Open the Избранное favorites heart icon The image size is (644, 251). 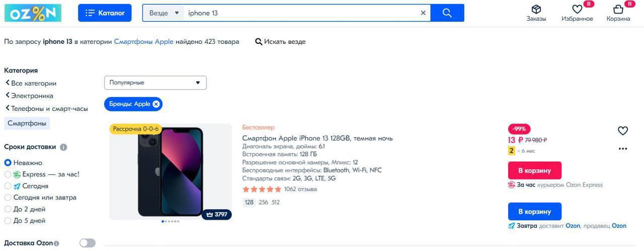pos(577,10)
